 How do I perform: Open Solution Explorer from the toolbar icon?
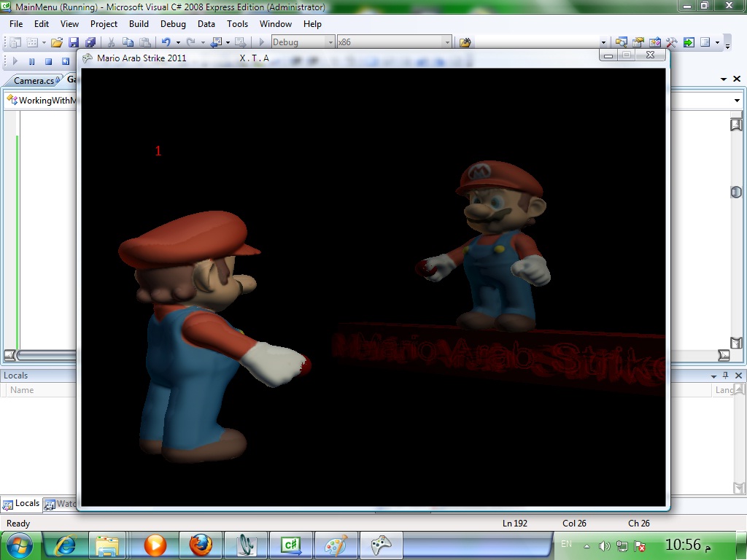621,42
